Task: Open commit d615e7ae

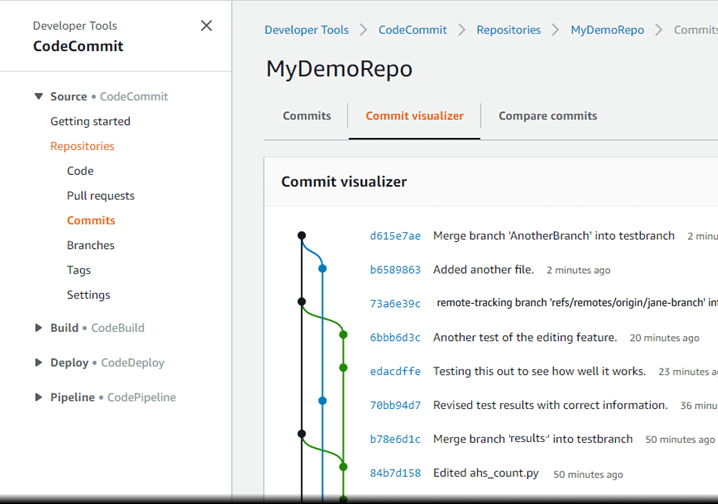Action: pyautogui.click(x=395, y=236)
